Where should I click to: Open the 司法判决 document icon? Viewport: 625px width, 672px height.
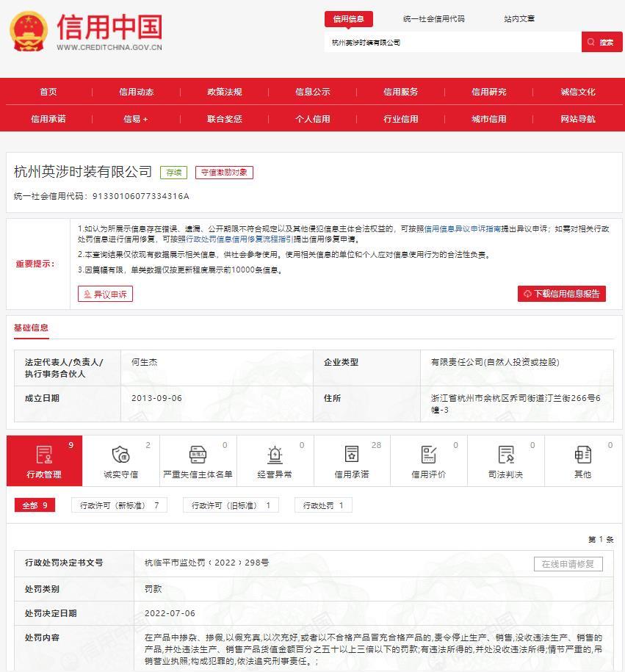[506, 455]
